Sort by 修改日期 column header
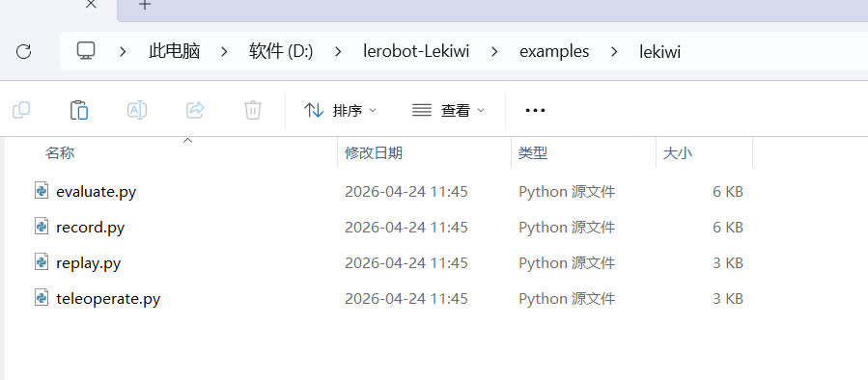 [374, 152]
